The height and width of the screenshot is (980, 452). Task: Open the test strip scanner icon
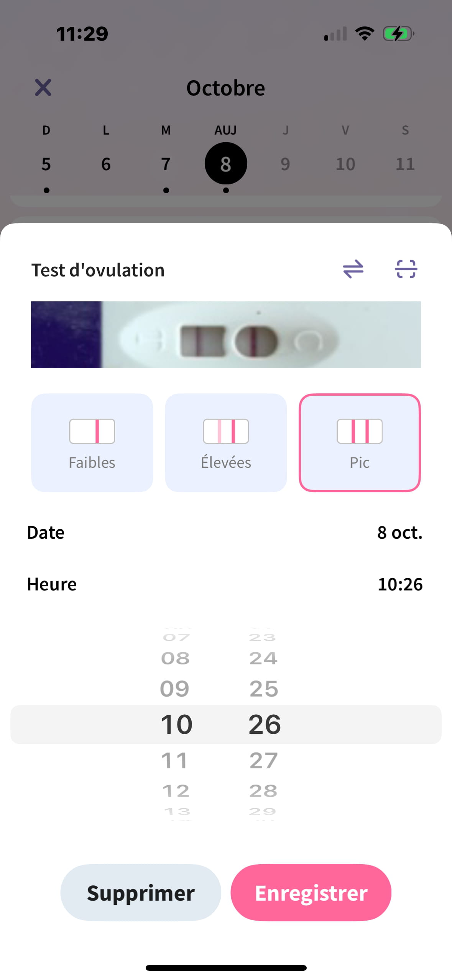pyautogui.click(x=406, y=269)
